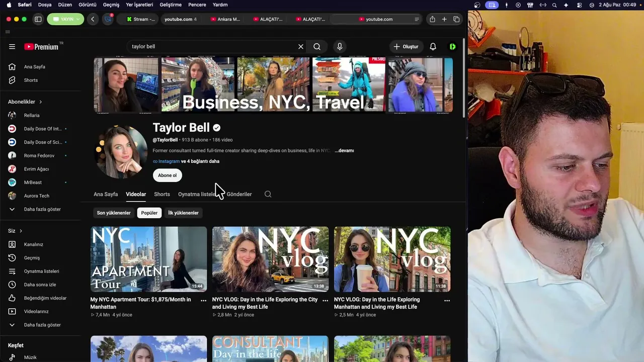
Task: Open the Yer İşaretleri menu
Action: click(139, 5)
